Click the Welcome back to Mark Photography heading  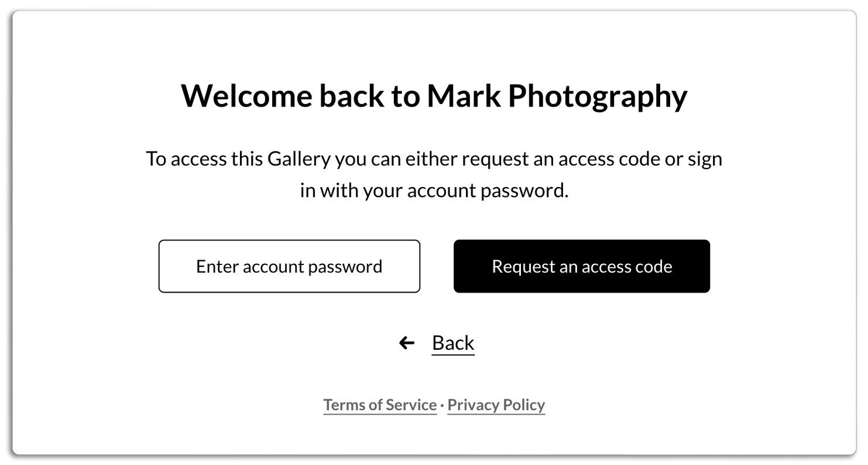pos(434,95)
